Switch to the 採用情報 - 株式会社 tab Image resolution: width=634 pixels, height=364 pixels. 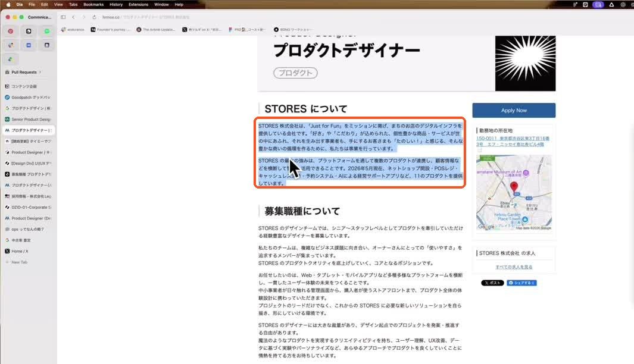pyautogui.click(x=29, y=196)
